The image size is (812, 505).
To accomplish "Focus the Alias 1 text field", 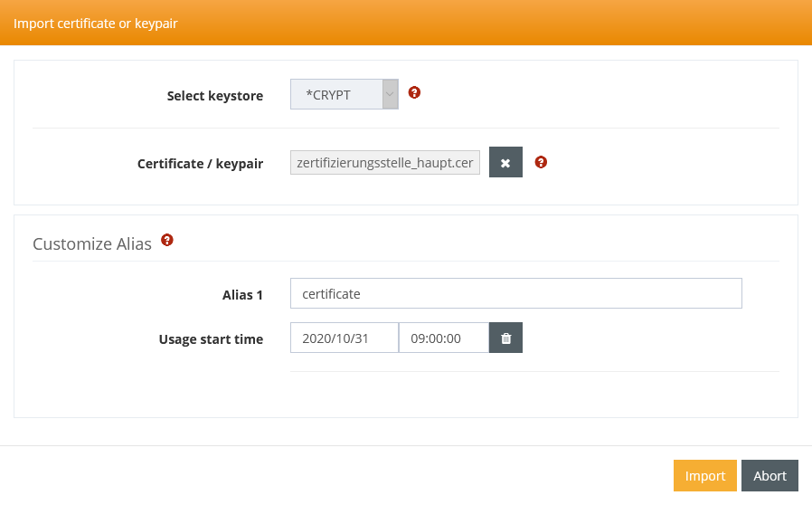I will pos(515,293).
